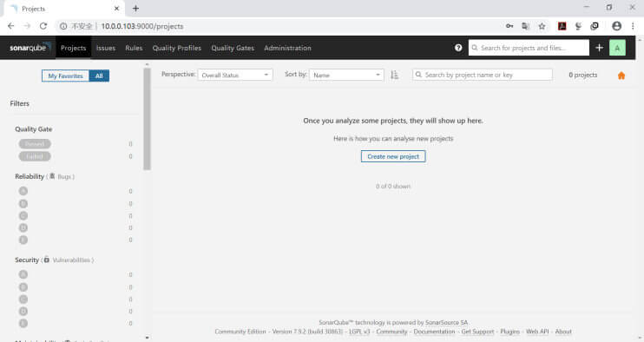The height and width of the screenshot is (342, 644).
Task: Click Create new project button
Action: (393, 156)
